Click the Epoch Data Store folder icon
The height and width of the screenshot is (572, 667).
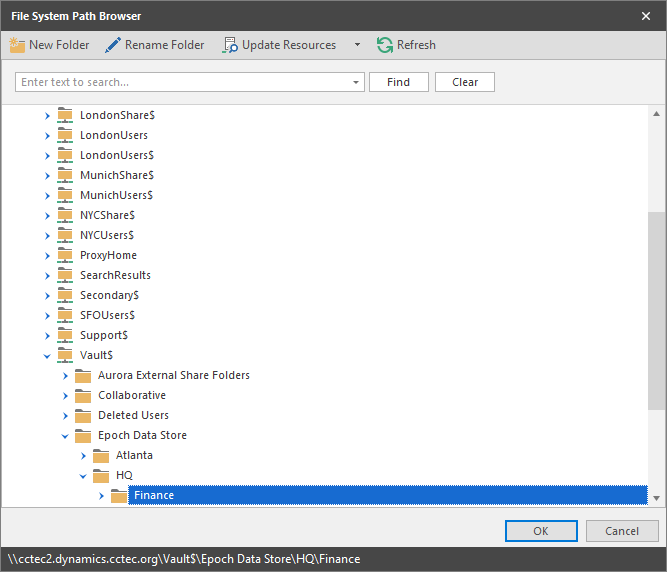point(83,436)
